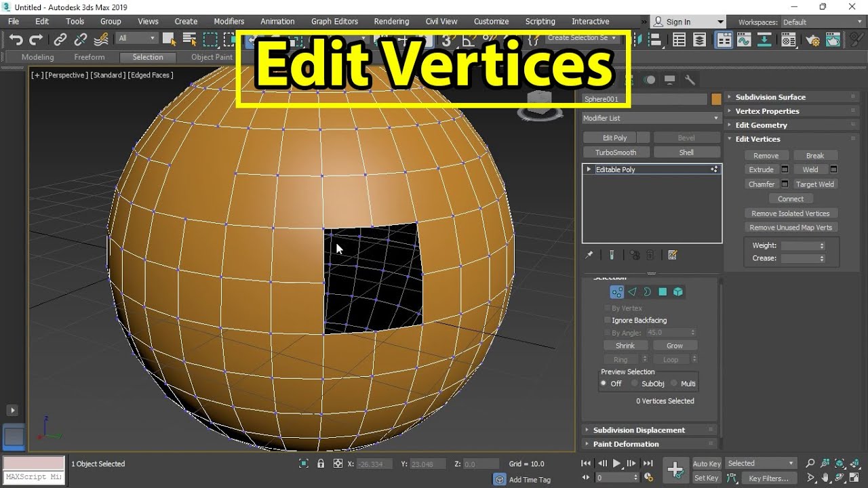Image resolution: width=868 pixels, height=488 pixels.
Task: Activate the Select and Link tool
Action: [x=60, y=39]
